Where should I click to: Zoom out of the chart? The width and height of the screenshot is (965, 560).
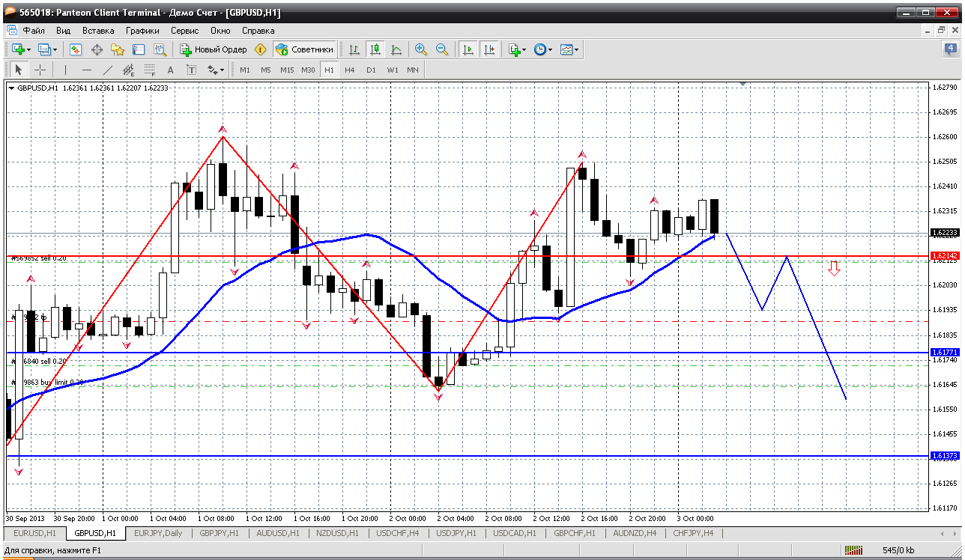(442, 49)
